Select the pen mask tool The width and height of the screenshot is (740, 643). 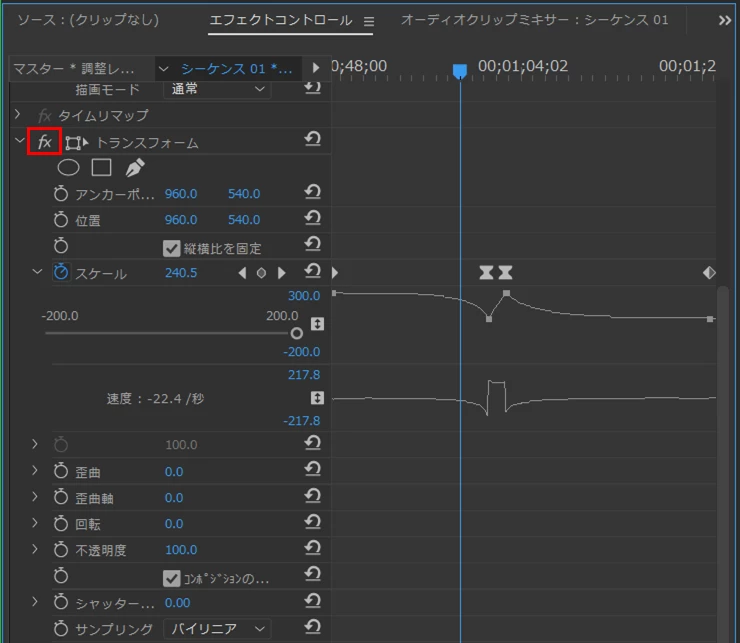tap(135, 168)
